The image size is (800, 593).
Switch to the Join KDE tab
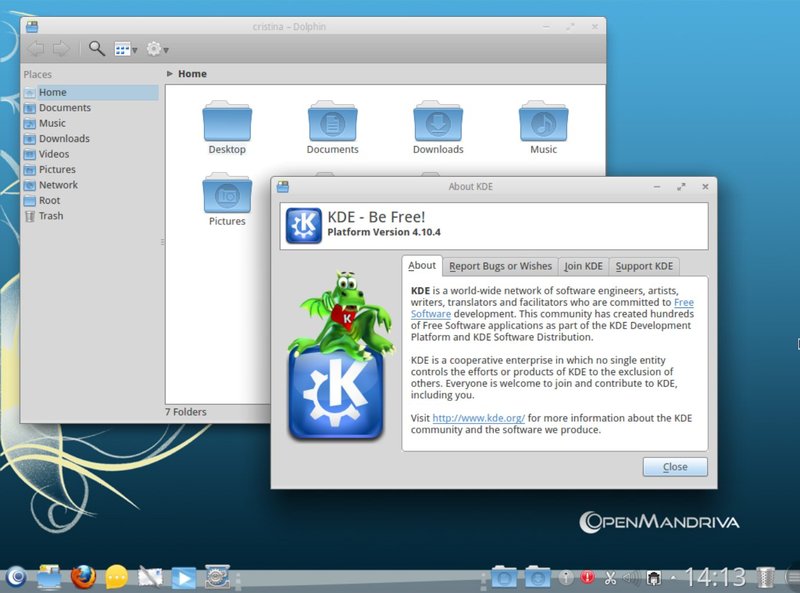(584, 266)
